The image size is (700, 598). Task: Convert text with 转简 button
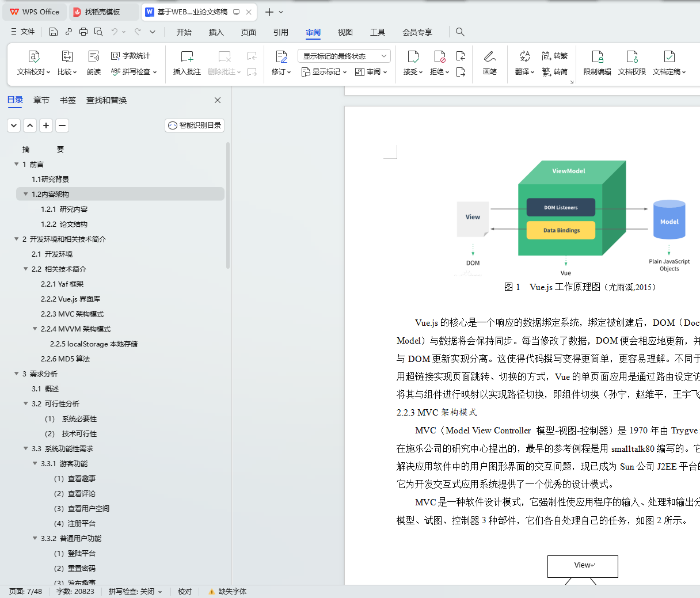[x=555, y=72]
